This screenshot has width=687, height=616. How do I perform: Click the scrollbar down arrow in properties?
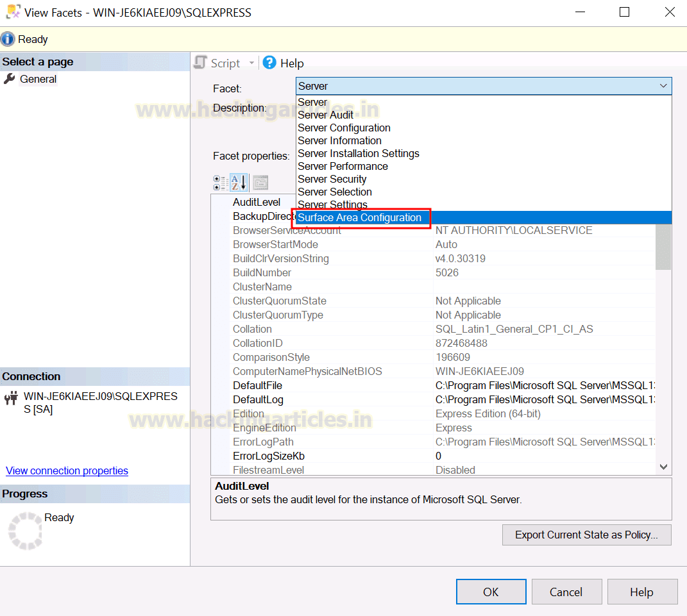tap(663, 467)
